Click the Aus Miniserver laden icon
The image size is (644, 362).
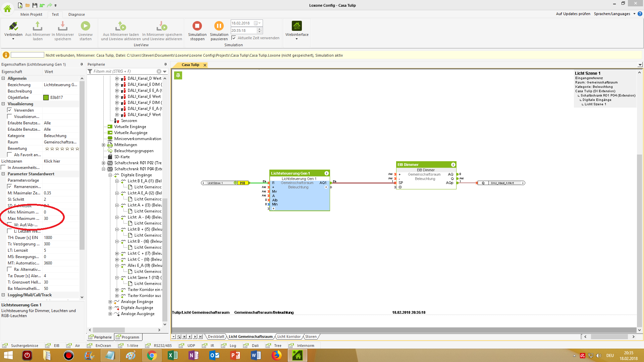click(38, 26)
